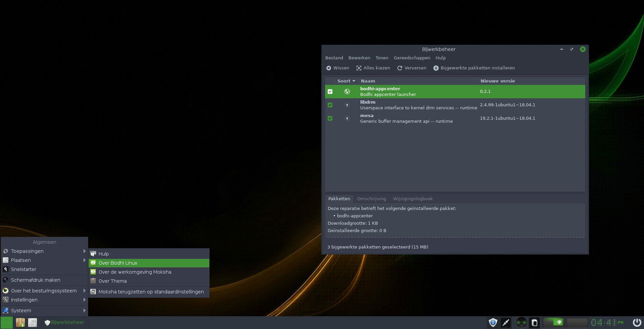
Task: Click libdrm version 2.4.99-1ubuntu1~18.04.1
Action: tap(507, 105)
